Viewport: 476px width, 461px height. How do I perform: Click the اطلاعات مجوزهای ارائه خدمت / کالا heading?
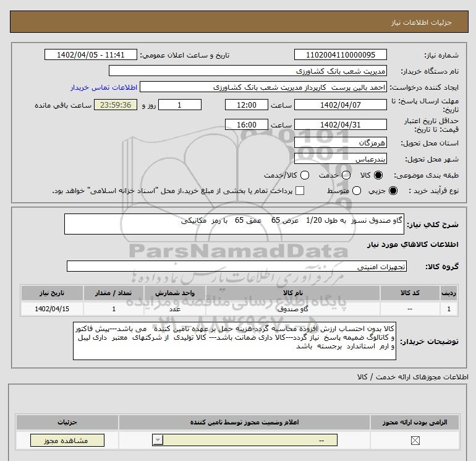pos(413,377)
